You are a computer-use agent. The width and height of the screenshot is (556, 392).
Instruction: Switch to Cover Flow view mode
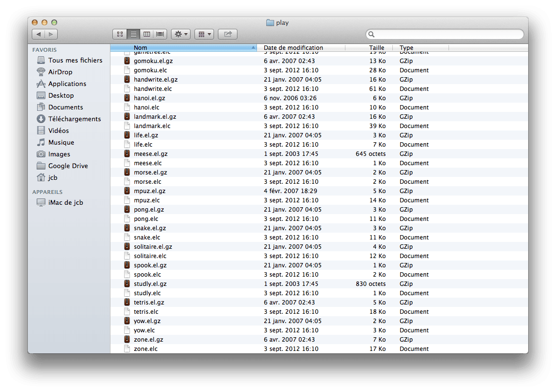coord(160,34)
